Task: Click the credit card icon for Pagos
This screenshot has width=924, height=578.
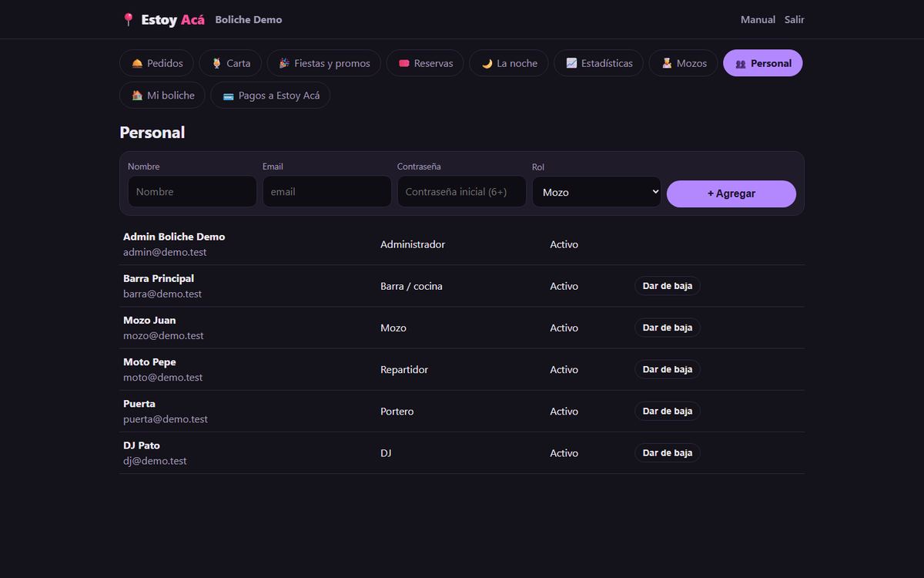Action: coord(228,96)
